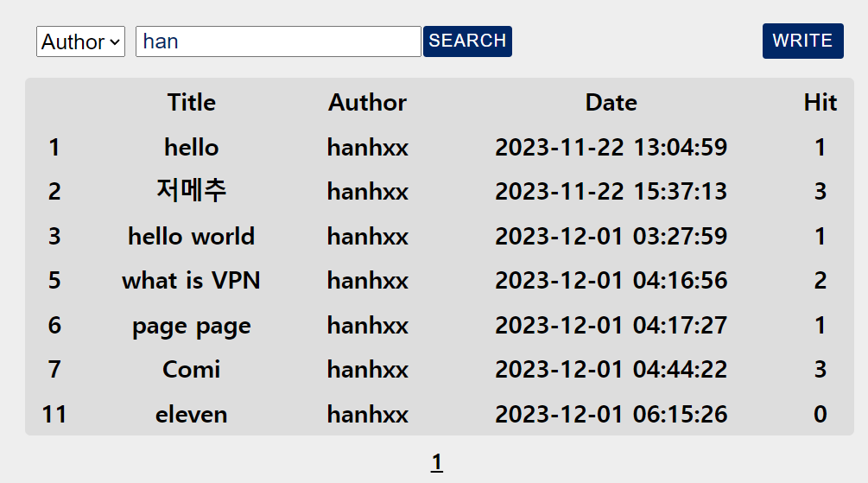Click the Author column header
This screenshot has height=483, width=868.
368,103
